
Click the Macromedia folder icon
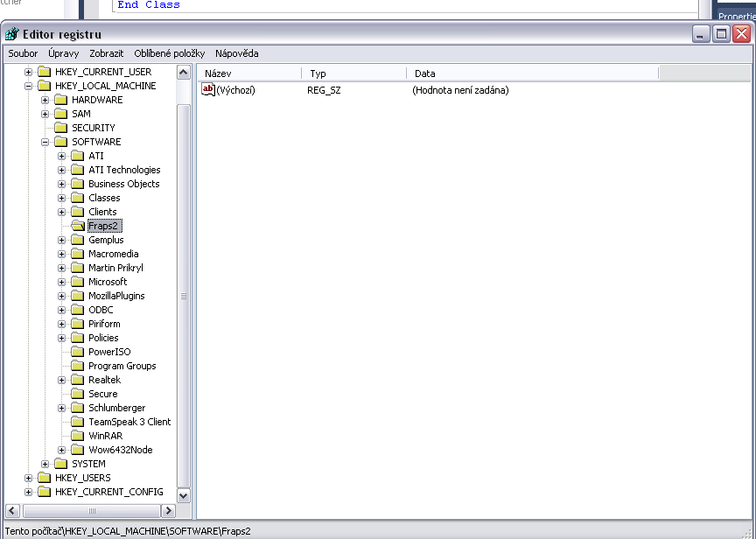point(78,254)
